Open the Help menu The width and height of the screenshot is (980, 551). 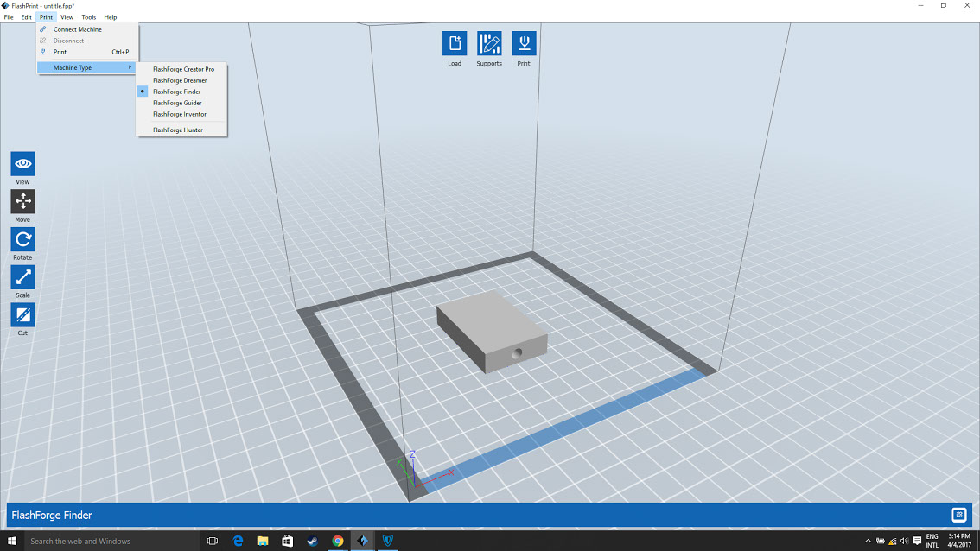[111, 17]
